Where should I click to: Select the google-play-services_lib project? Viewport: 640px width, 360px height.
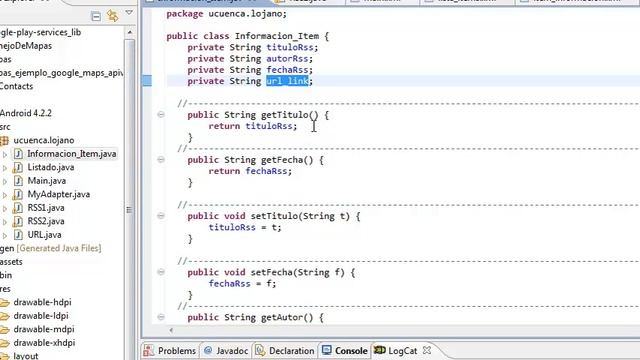pos(40,32)
